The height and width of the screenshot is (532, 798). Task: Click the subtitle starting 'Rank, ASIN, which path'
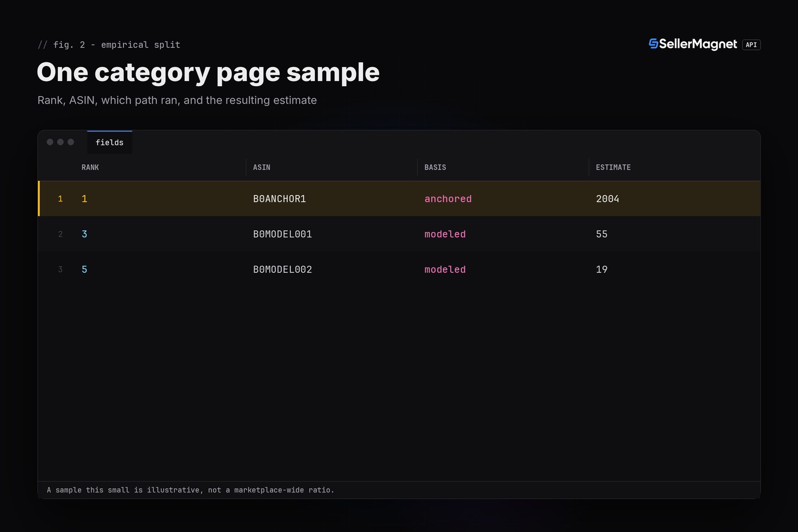177,100
